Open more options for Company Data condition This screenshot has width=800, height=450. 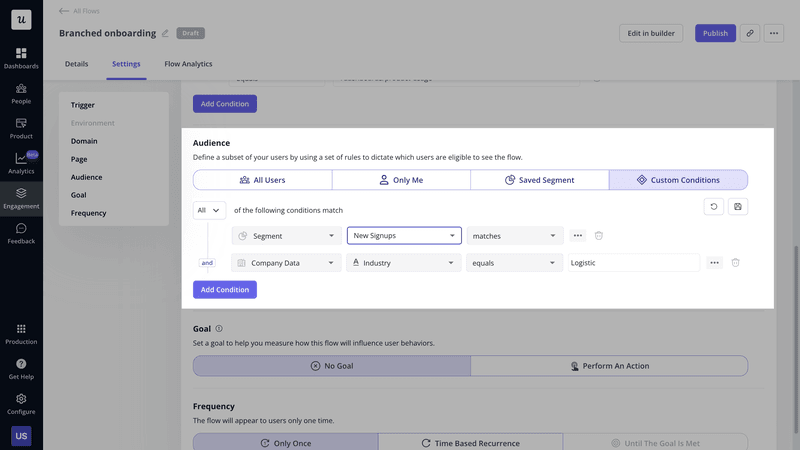(714, 263)
